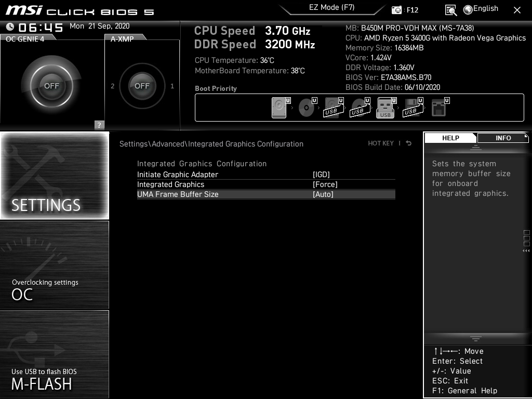Change UMA Frame Buffer Size [Auto] value
The image size is (532, 399).
[323, 194]
